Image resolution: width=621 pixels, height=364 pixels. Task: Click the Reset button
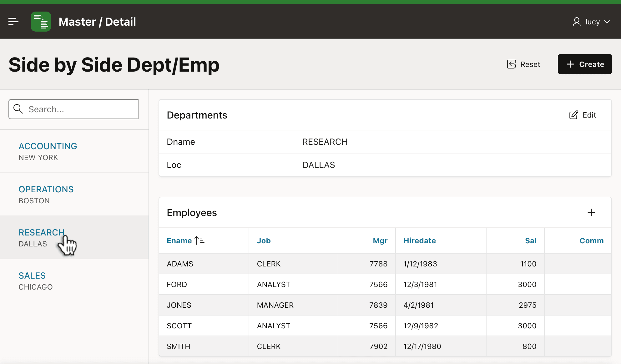(x=524, y=64)
